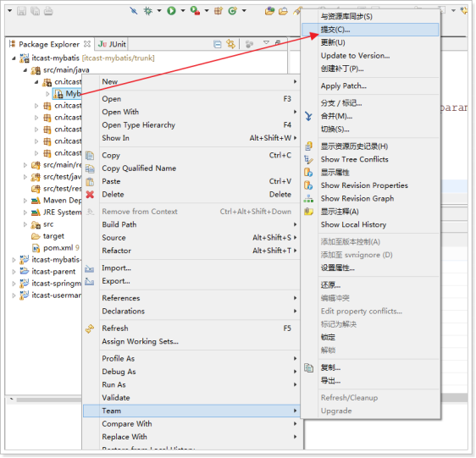
Task: Choose Show Local History
Action: point(370,225)
